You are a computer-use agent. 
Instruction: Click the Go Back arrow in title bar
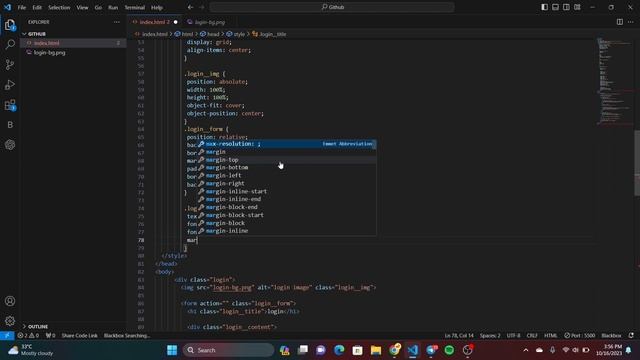[191, 7]
